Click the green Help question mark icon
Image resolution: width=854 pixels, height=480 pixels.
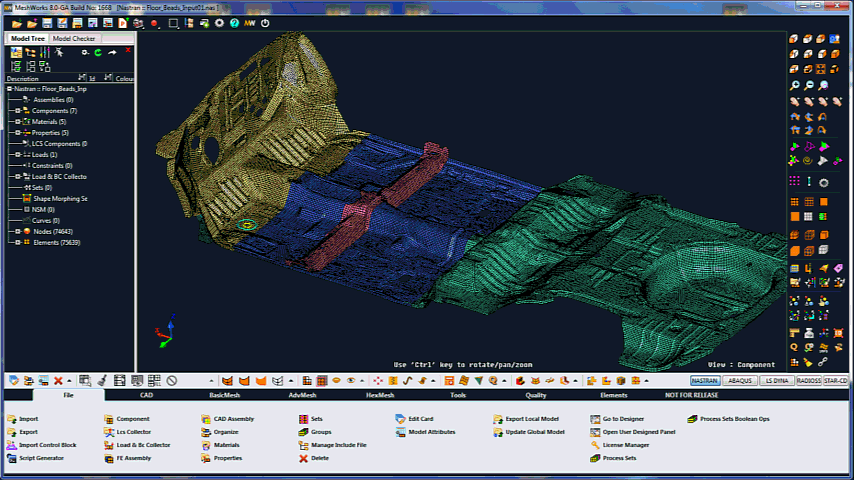click(x=234, y=22)
